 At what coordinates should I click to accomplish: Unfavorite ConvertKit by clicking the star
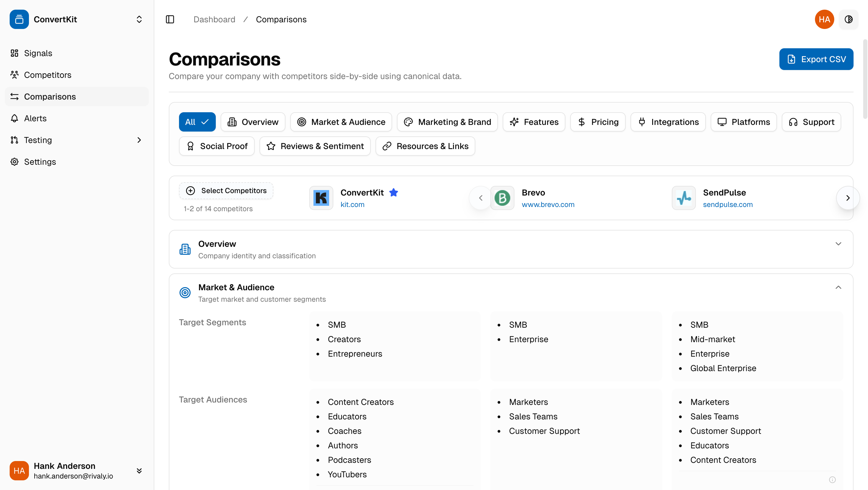(x=394, y=192)
